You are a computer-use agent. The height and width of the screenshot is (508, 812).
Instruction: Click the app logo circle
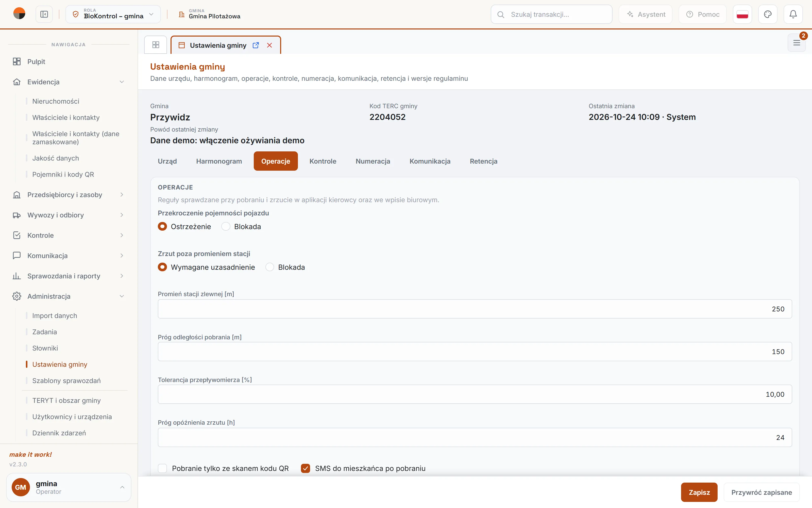click(x=19, y=14)
